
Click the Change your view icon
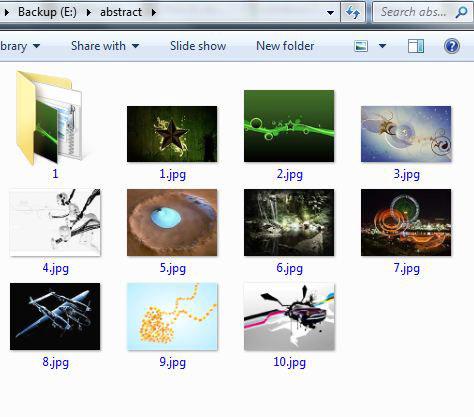[361, 46]
